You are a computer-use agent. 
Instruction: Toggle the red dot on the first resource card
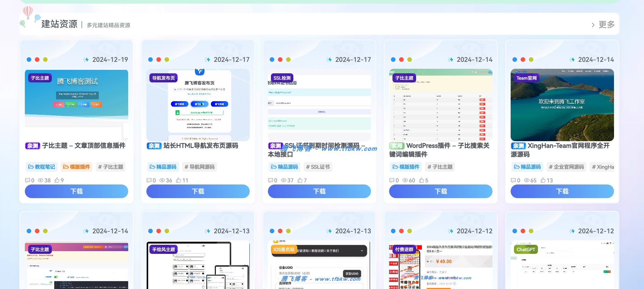click(x=37, y=59)
